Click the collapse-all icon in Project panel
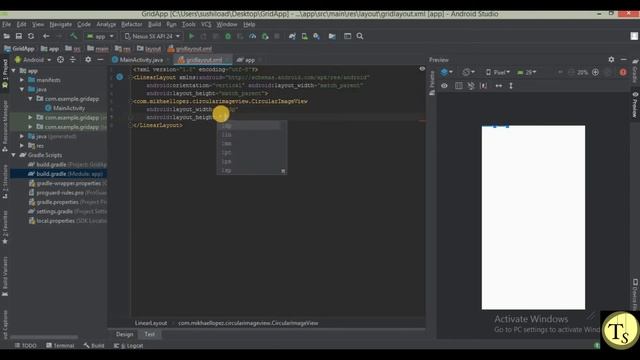640x360 pixels. tap(73, 60)
